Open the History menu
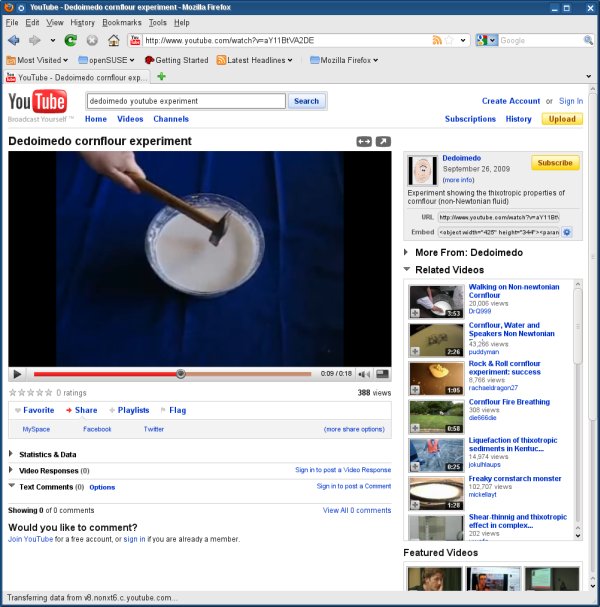The image size is (600, 607). tap(82, 22)
